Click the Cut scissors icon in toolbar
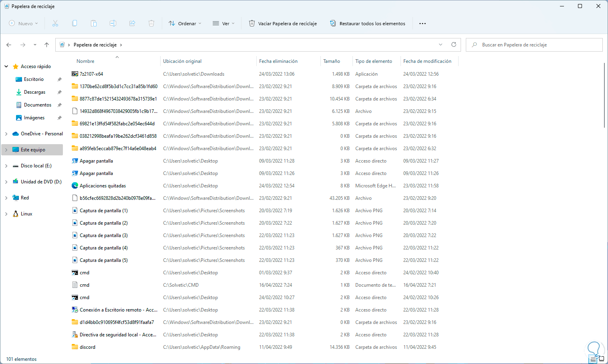Image resolution: width=608 pixels, height=364 pixels. [x=55, y=24]
